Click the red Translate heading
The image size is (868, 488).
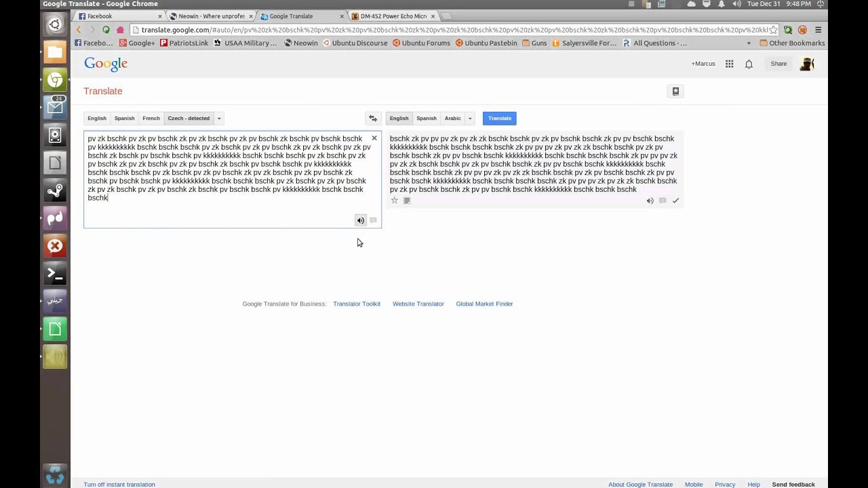click(103, 91)
